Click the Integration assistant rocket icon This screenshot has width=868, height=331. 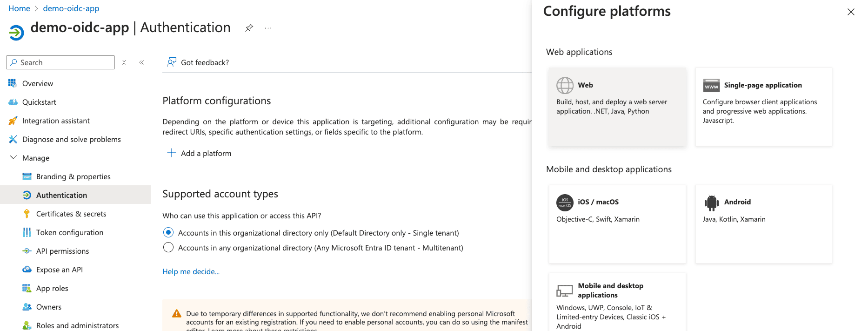click(x=12, y=120)
